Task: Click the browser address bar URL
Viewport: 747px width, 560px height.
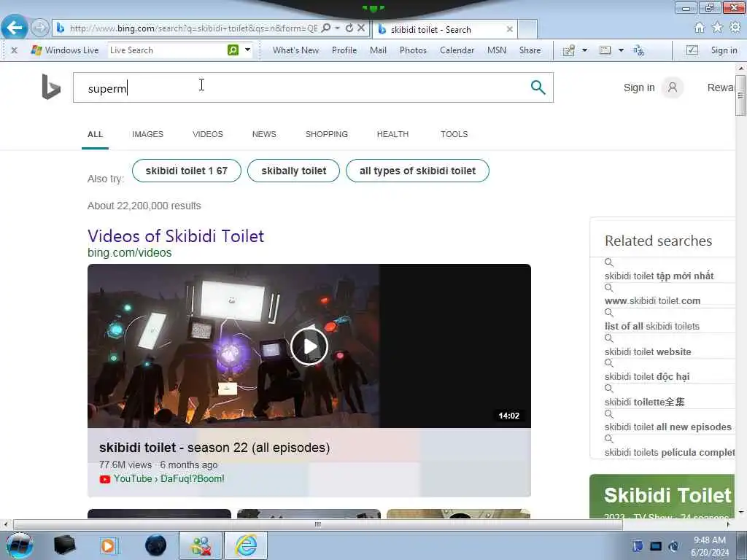Action: [x=193, y=28]
